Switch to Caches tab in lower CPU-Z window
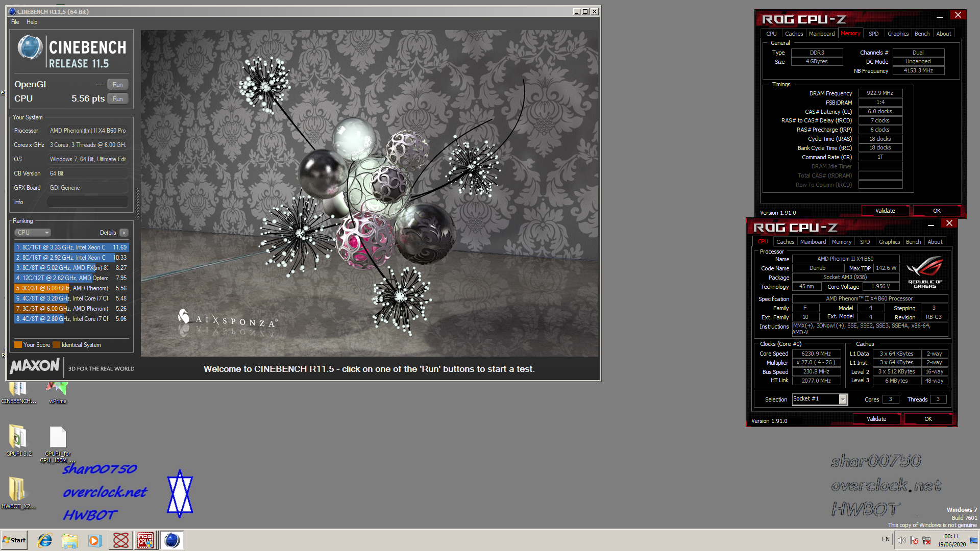980x551 pixels. (x=785, y=242)
